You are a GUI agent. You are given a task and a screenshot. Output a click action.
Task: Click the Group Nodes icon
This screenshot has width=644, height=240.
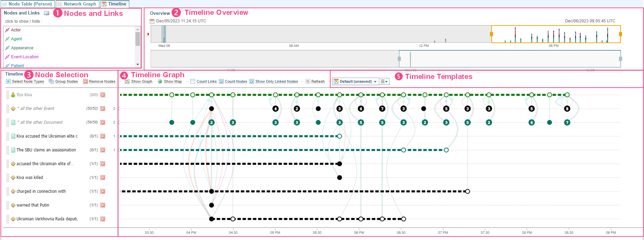coord(51,81)
